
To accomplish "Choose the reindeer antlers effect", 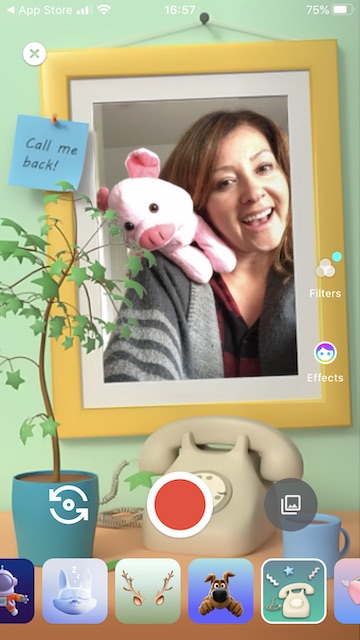I will point(148,591).
